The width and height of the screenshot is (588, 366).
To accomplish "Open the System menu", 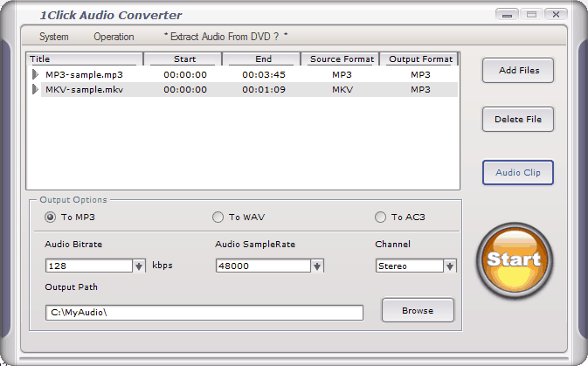I will point(54,37).
